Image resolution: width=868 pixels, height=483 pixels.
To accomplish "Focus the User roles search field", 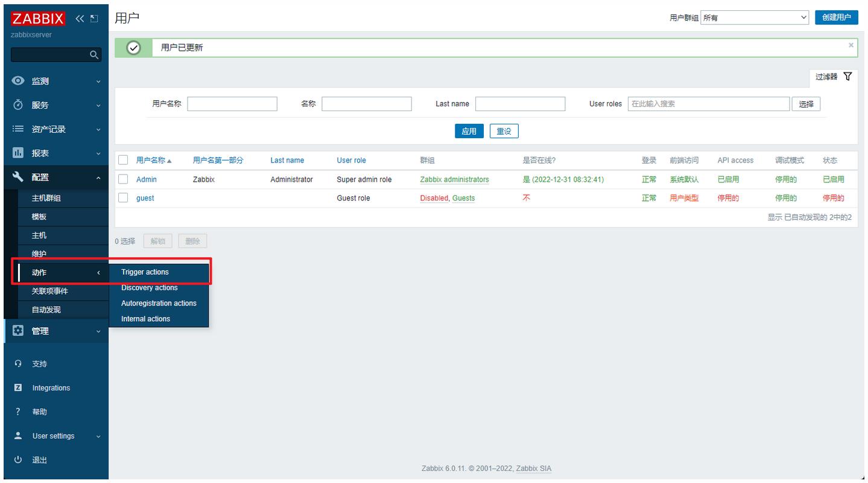I will (x=709, y=104).
